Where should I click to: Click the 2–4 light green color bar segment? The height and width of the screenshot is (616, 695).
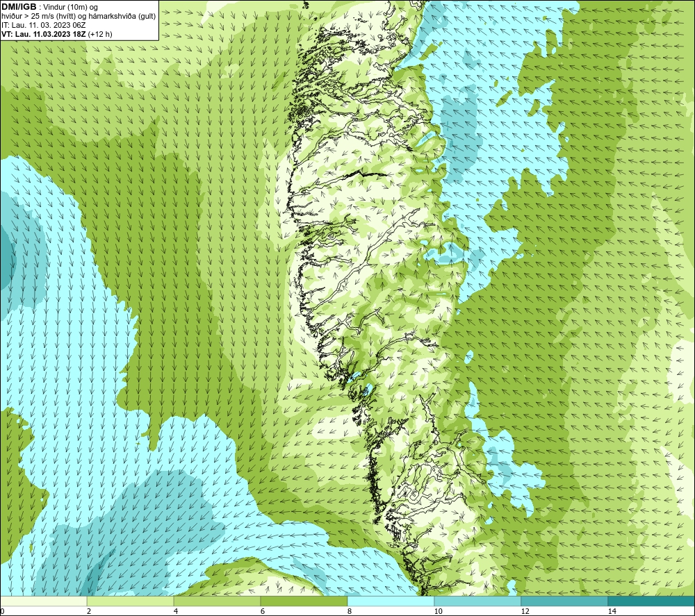point(131,601)
